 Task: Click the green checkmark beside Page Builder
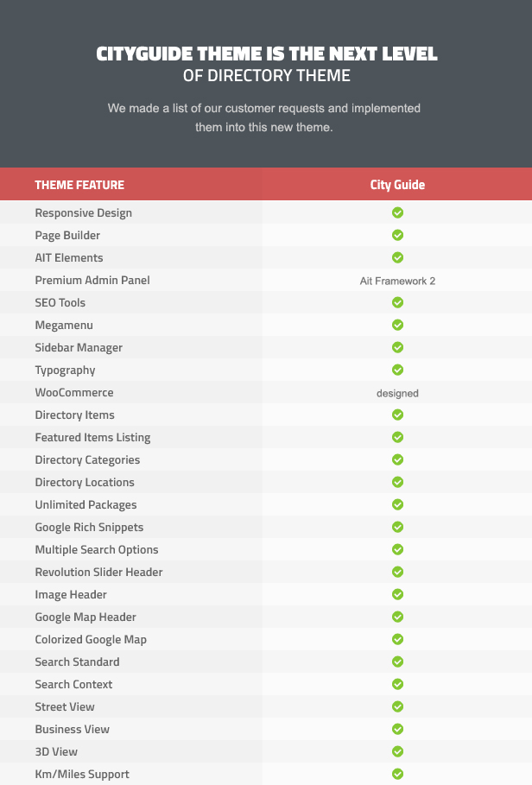(397, 235)
